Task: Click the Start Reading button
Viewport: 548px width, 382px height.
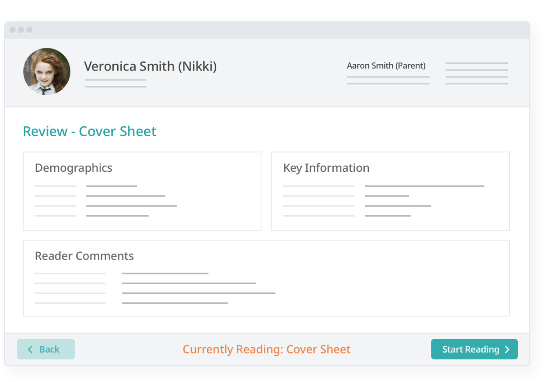Action: tap(474, 349)
